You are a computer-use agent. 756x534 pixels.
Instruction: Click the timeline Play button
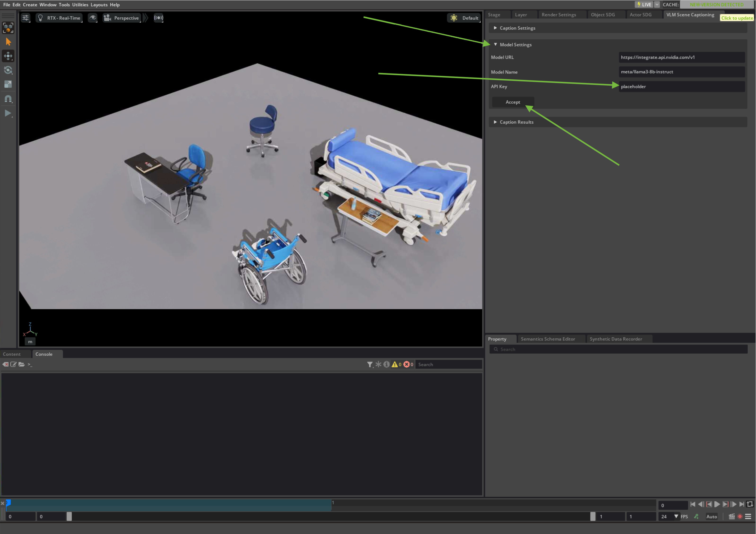(x=717, y=504)
